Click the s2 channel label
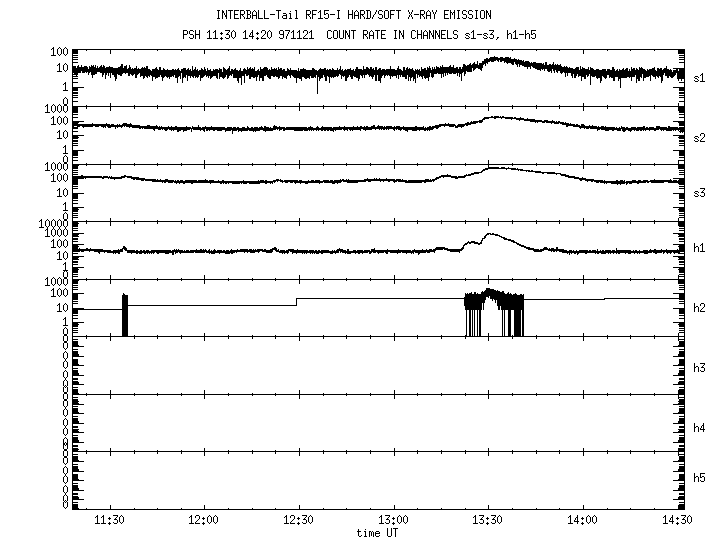This screenshot has height=550, width=720. [700, 137]
